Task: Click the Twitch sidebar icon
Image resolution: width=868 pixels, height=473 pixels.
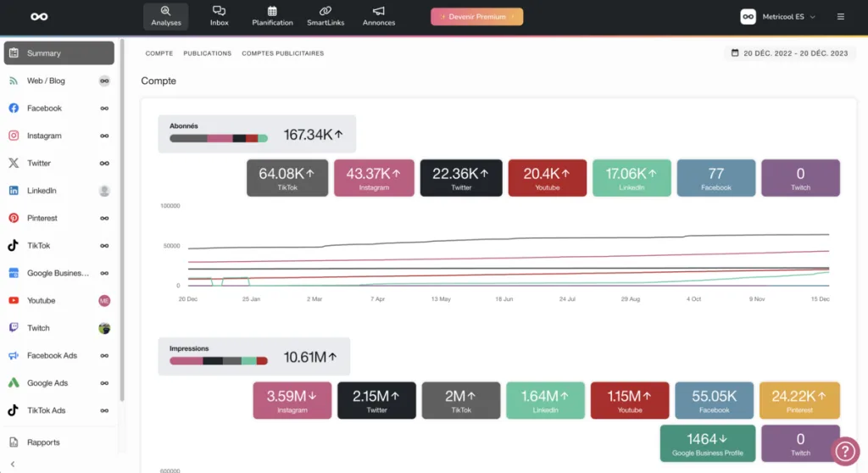Action: (x=14, y=328)
